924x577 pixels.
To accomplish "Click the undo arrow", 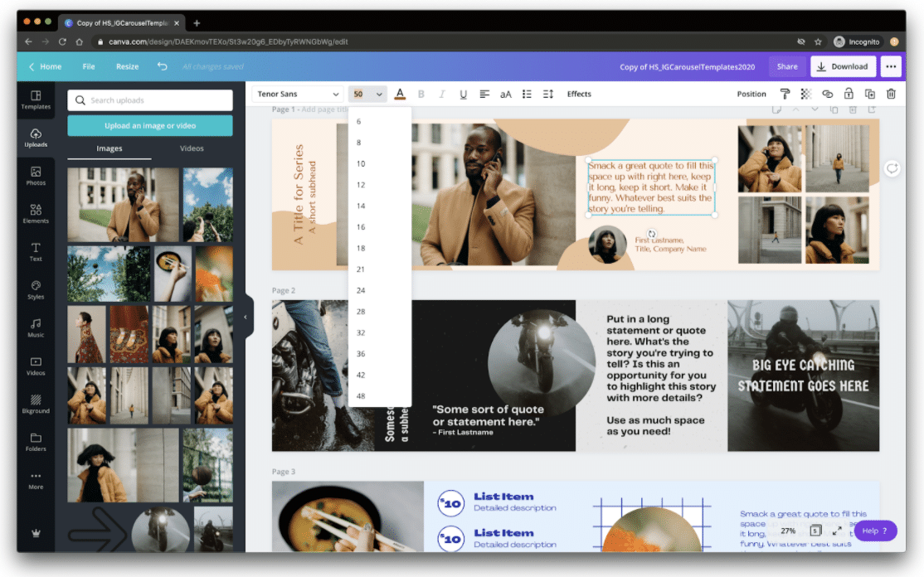I will point(162,66).
